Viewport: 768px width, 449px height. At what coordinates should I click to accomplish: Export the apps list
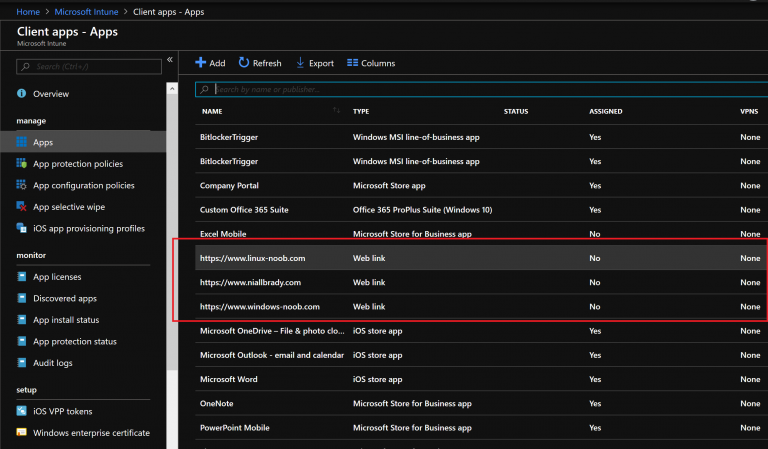pos(314,63)
